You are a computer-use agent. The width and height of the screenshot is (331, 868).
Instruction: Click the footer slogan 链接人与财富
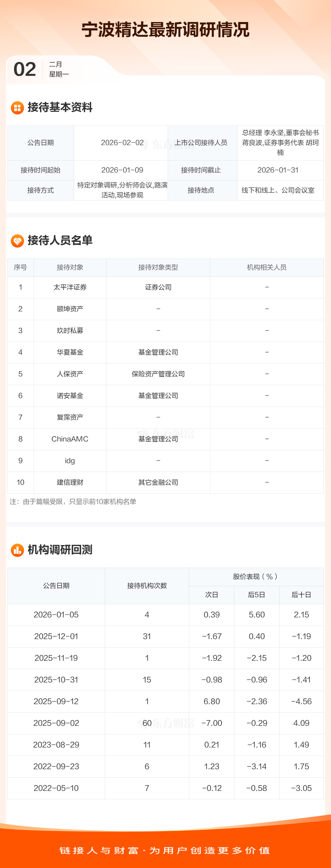(99, 851)
